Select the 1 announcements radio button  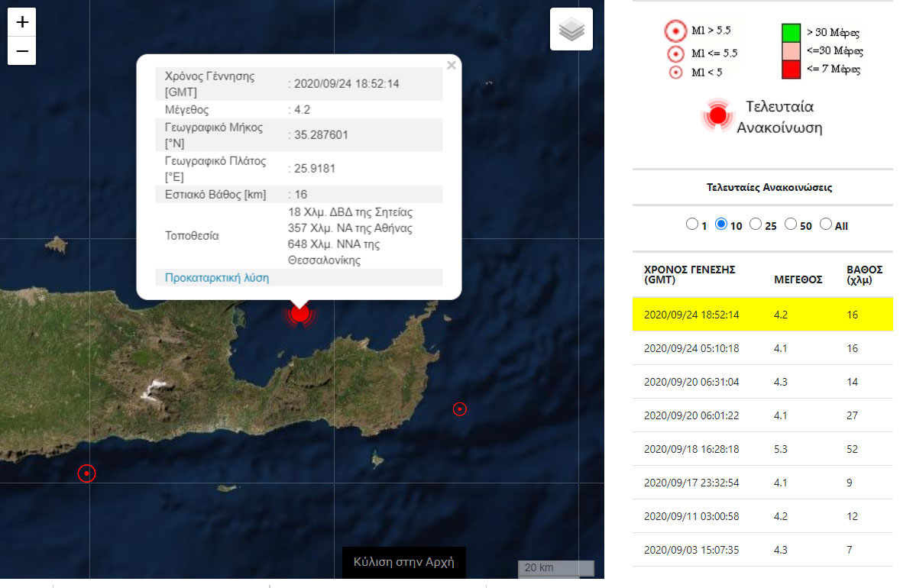pos(692,225)
